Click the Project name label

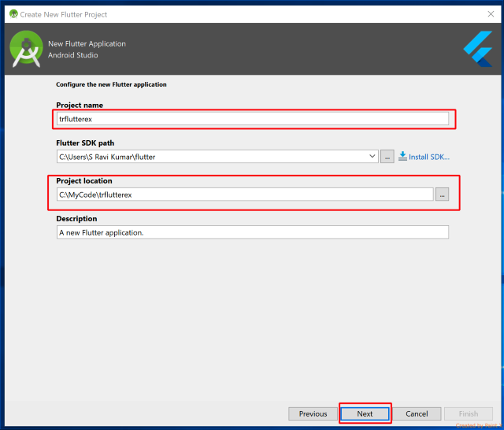point(80,105)
